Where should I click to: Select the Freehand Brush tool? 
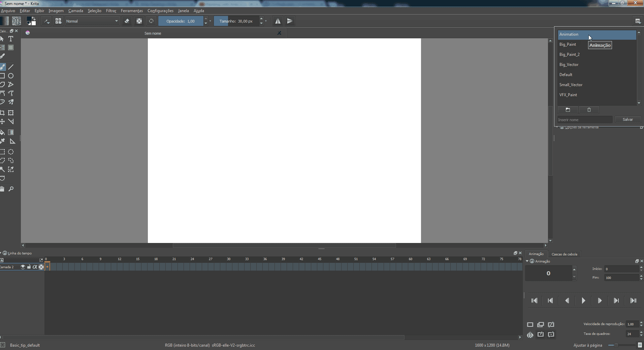(x=3, y=67)
